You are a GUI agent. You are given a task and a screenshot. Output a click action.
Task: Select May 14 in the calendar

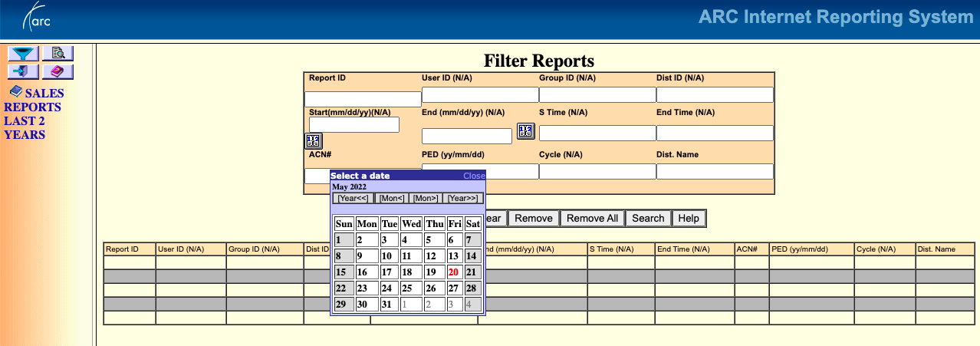tap(472, 256)
